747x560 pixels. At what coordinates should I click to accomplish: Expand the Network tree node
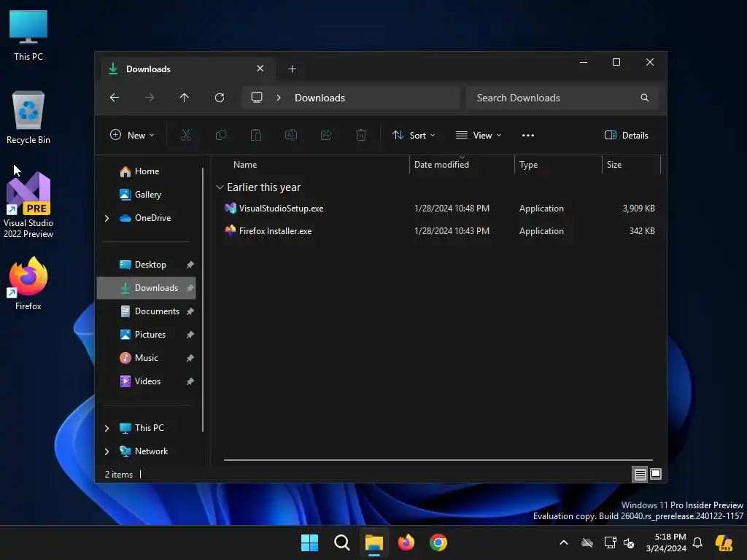[107, 451]
